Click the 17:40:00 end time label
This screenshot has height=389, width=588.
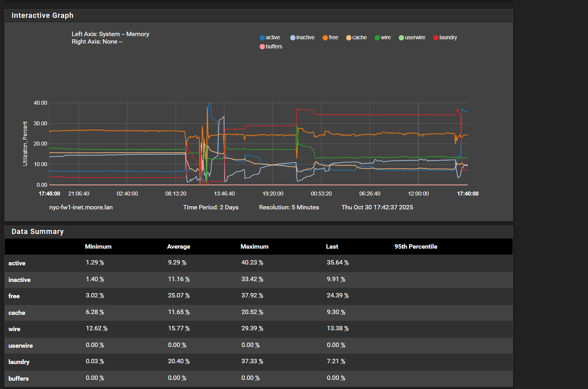click(x=467, y=194)
